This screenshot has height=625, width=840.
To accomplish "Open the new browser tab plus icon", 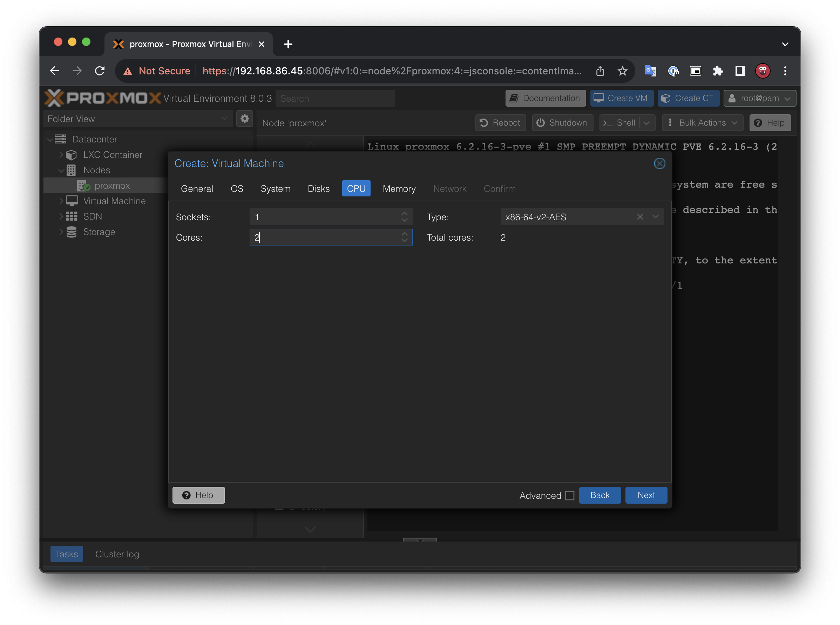I will [x=288, y=44].
